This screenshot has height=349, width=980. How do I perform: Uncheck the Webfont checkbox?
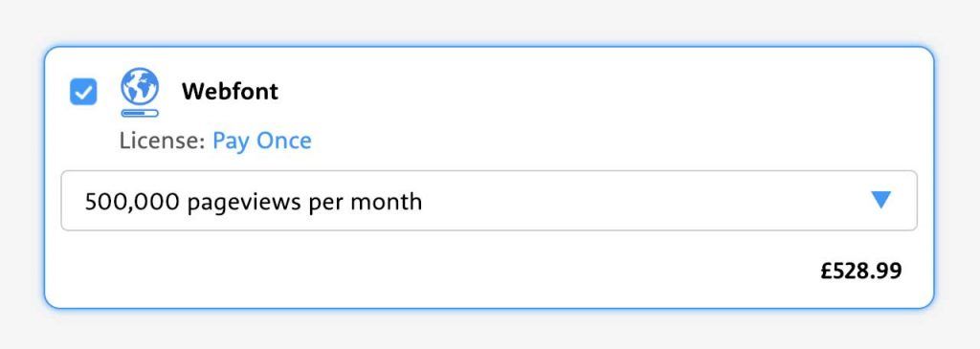(x=83, y=92)
